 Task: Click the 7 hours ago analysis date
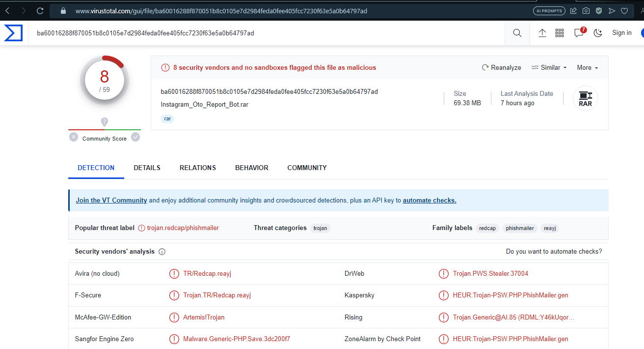coord(517,103)
